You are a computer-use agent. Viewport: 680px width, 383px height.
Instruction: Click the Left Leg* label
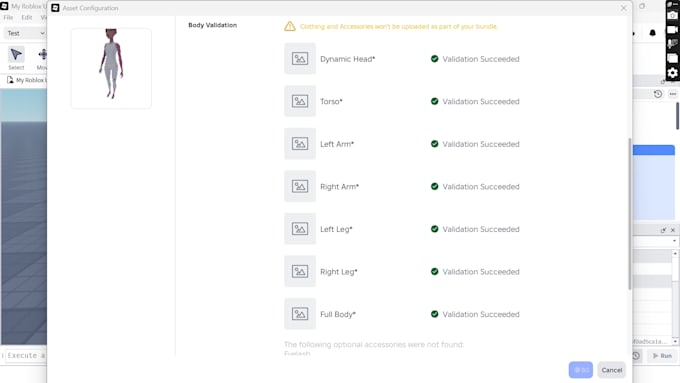[x=336, y=229]
